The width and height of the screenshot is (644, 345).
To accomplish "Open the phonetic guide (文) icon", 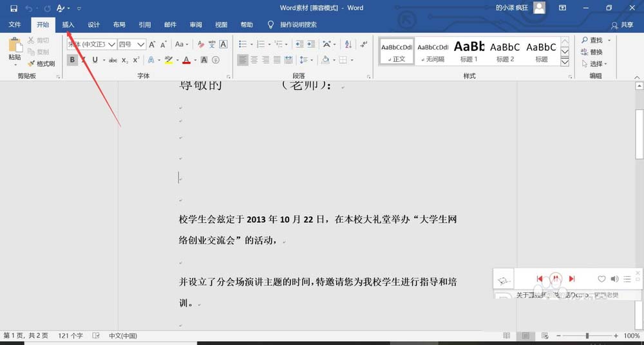I will (x=212, y=44).
